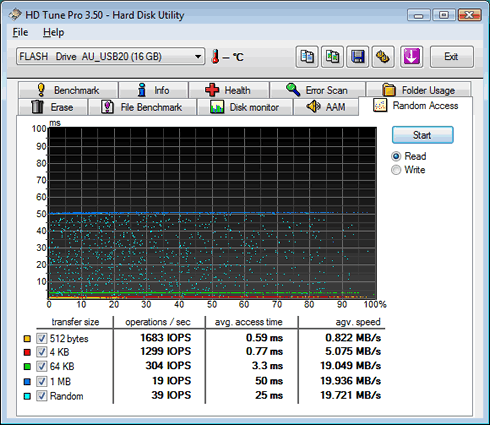Image resolution: width=490 pixels, height=425 pixels.
Task: Click the Exit button
Action: (x=451, y=57)
